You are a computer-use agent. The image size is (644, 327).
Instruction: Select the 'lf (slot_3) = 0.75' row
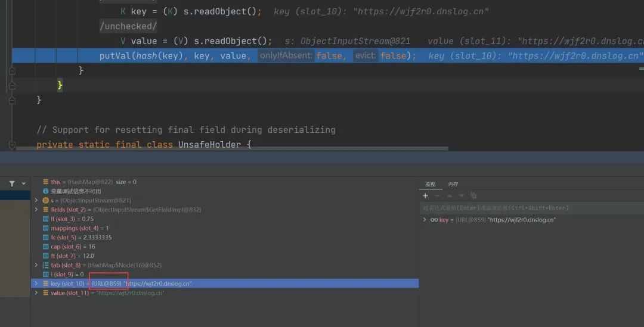click(225, 219)
